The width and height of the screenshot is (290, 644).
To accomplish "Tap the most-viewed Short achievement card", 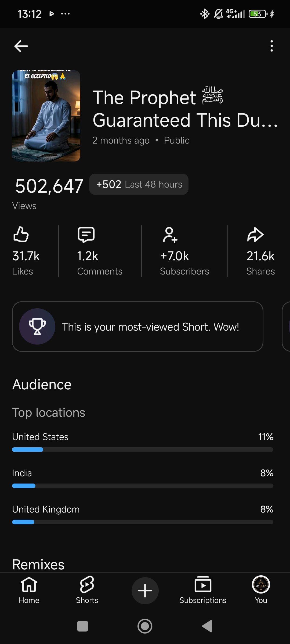I will (x=138, y=327).
